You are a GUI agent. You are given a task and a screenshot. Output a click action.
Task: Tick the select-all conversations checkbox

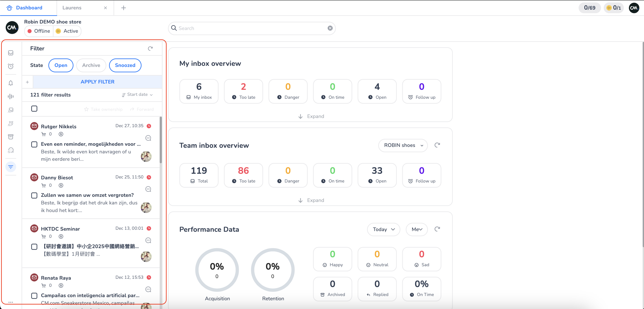coord(34,109)
